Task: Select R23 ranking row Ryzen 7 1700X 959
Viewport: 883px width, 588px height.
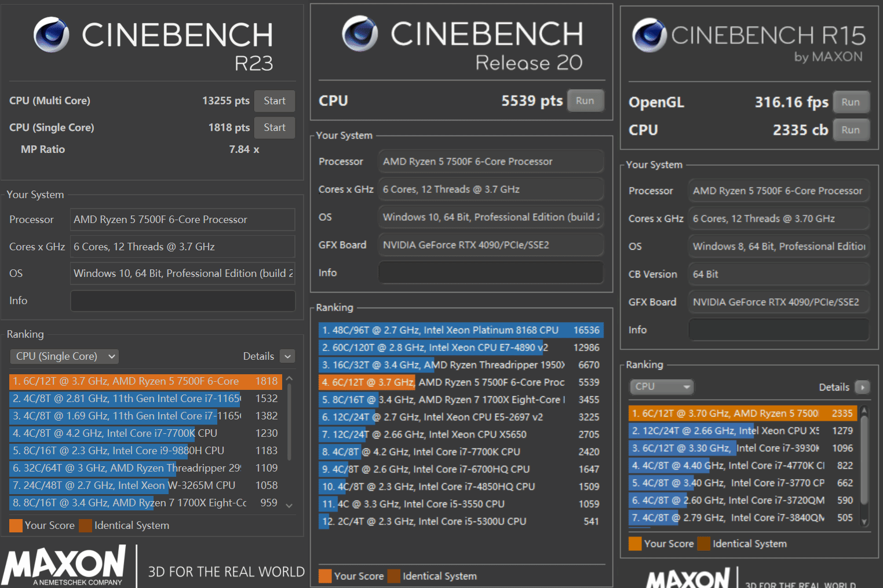Action: click(145, 503)
